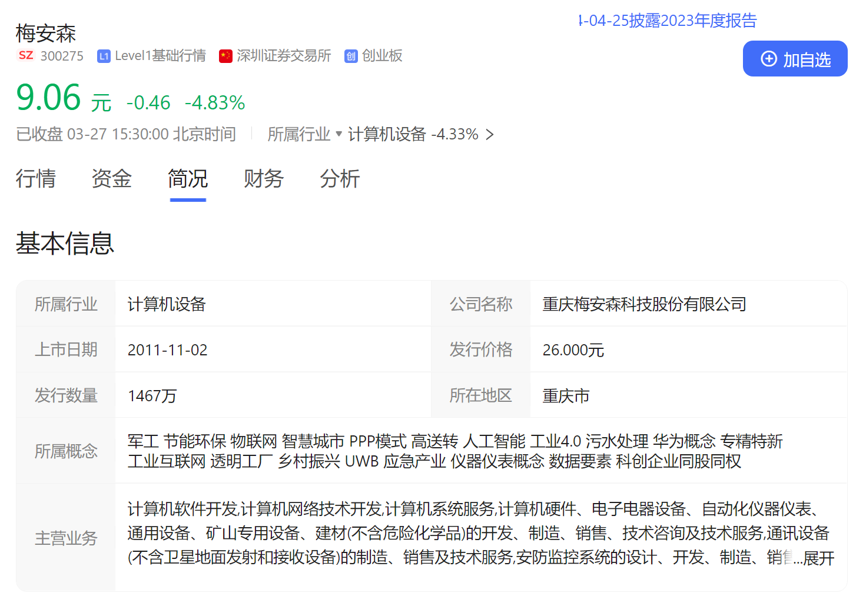
Task: Click the 工业互联网 concept tag
Action: pyautogui.click(x=167, y=461)
